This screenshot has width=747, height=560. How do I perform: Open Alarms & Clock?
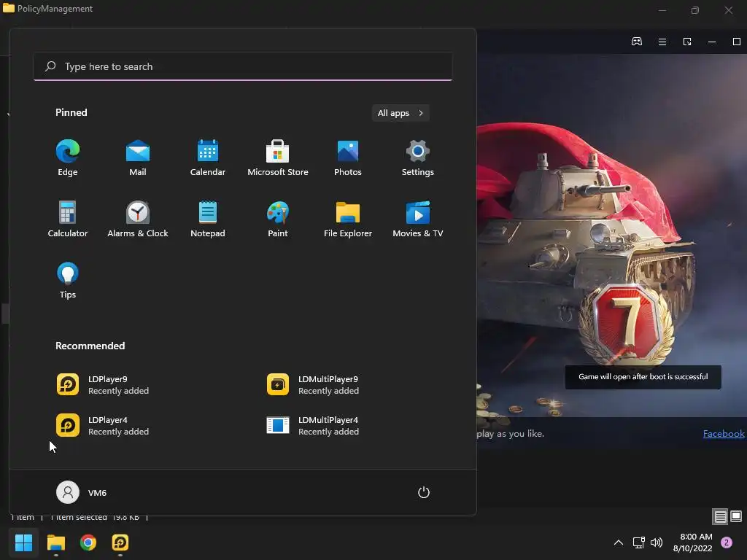138,219
